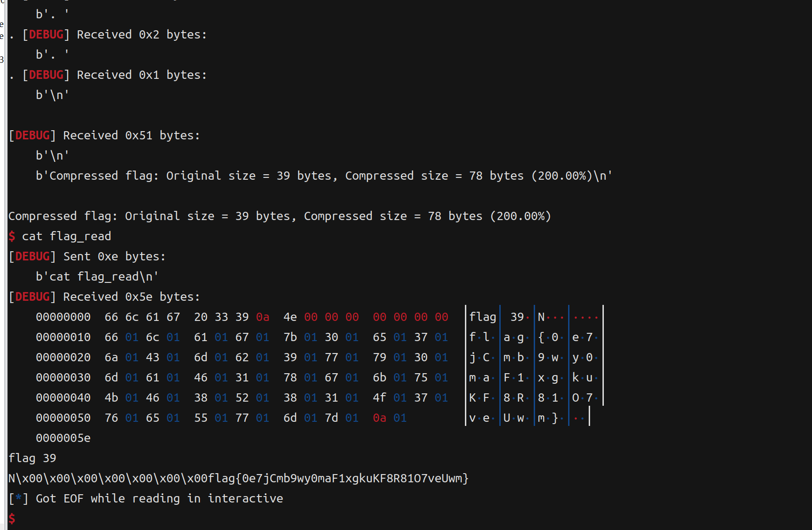Click the ASCII column 'flag' in hexdump
Viewport: 812px width, 530px height.
click(x=483, y=317)
